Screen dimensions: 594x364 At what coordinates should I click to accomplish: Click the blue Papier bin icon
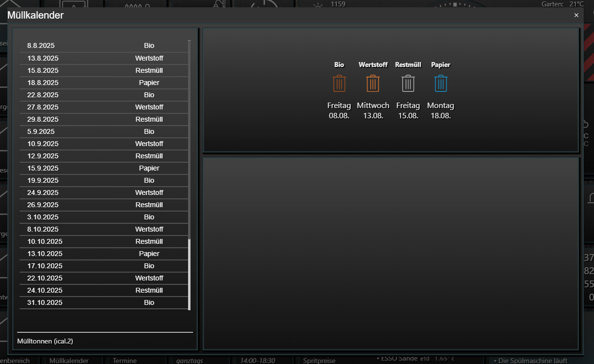[x=441, y=84]
